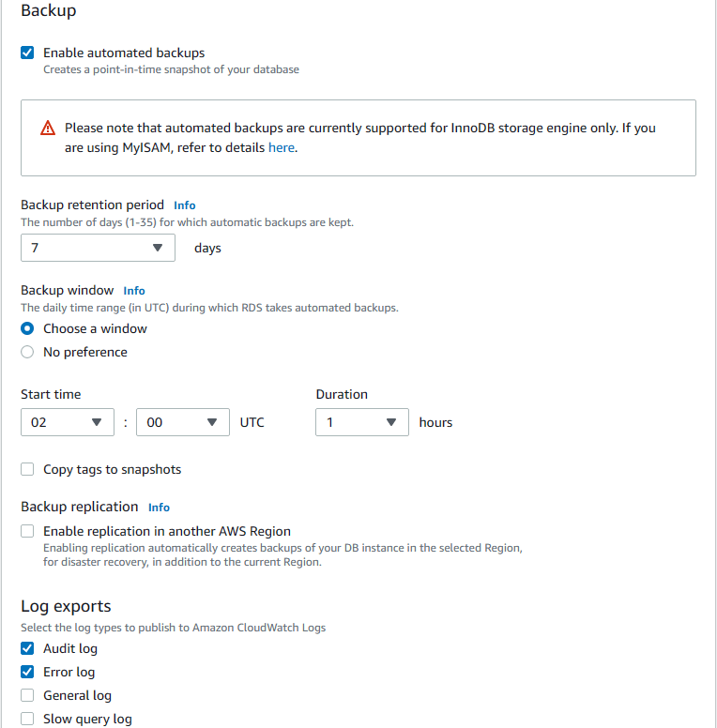Image resolution: width=717 pixels, height=728 pixels.
Task: Open the start time minutes dropdown
Action: [x=182, y=422]
